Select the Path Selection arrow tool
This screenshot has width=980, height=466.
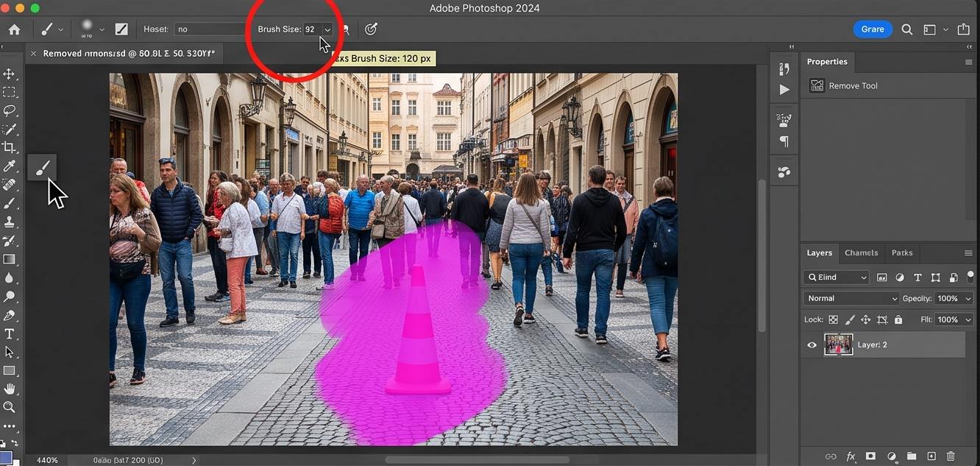[x=9, y=352]
